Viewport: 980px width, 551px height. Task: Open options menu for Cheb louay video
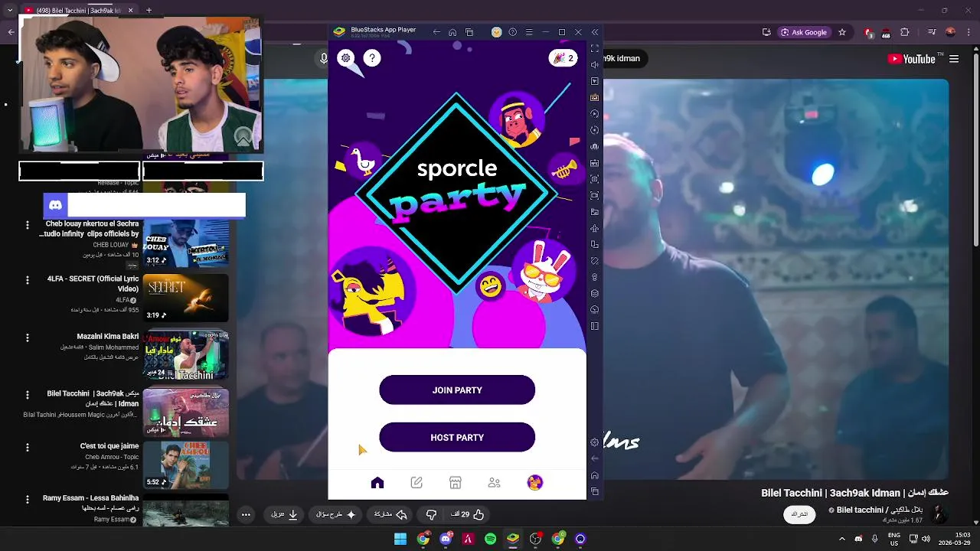click(28, 225)
